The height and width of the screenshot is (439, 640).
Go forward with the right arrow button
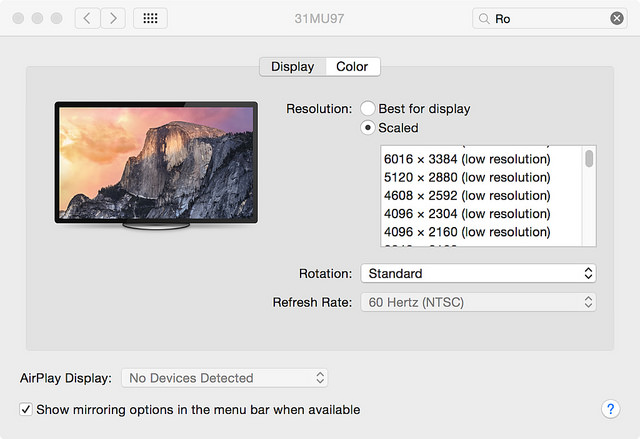click(x=113, y=18)
